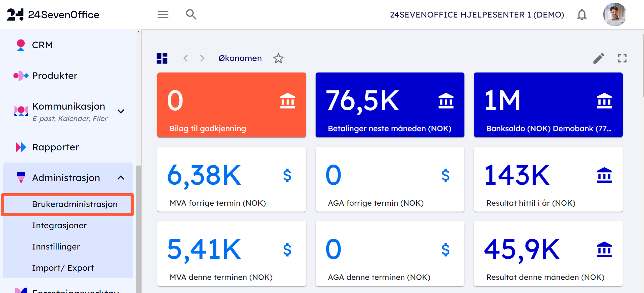644x293 pixels.
Task: Open the Banksaldo Demobank tile
Action: (548, 105)
